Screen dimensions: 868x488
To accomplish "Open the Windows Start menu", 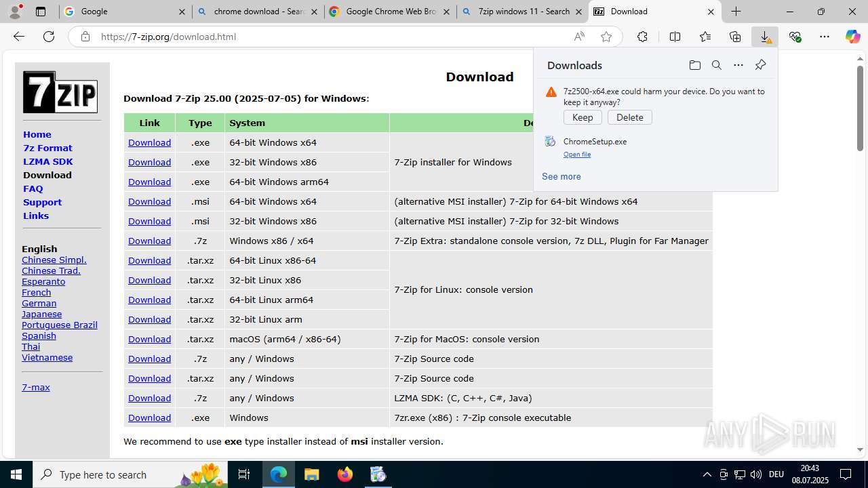I will click(x=16, y=474).
